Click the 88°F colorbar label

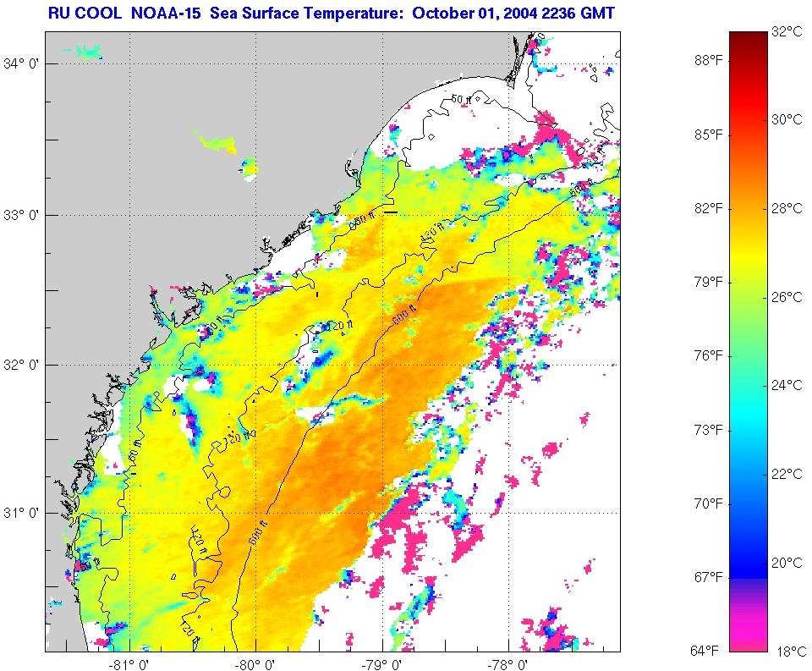click(x=709, y=61)
